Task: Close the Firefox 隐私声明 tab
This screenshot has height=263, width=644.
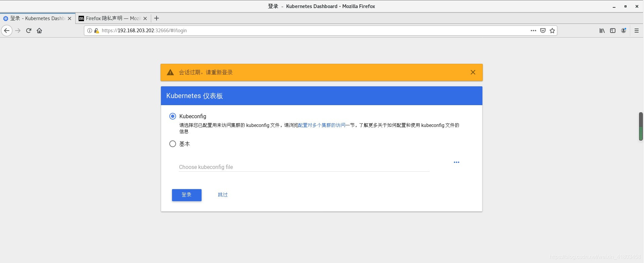Action: point(145,18)
